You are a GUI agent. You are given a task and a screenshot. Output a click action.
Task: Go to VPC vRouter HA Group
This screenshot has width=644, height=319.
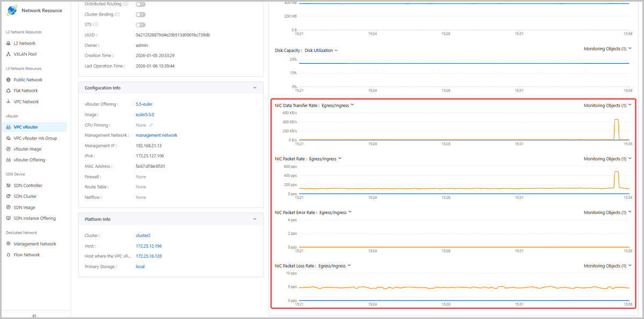[35, 138]
